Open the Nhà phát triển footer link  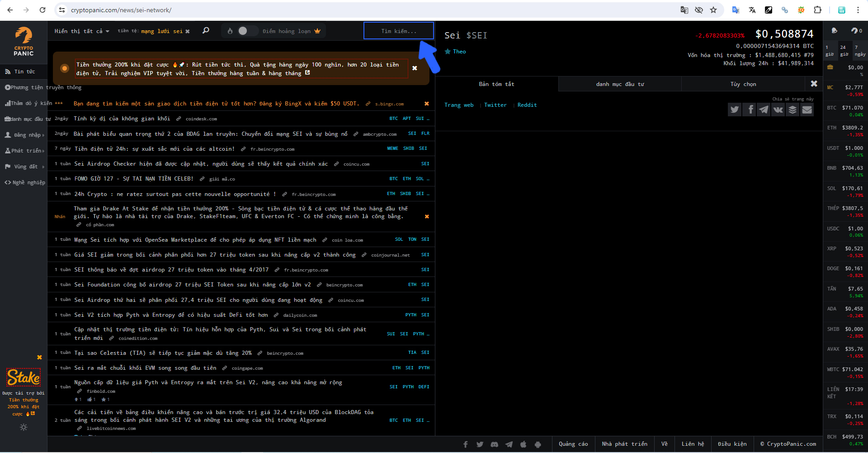pyautogui.click(x=624, y=444)
